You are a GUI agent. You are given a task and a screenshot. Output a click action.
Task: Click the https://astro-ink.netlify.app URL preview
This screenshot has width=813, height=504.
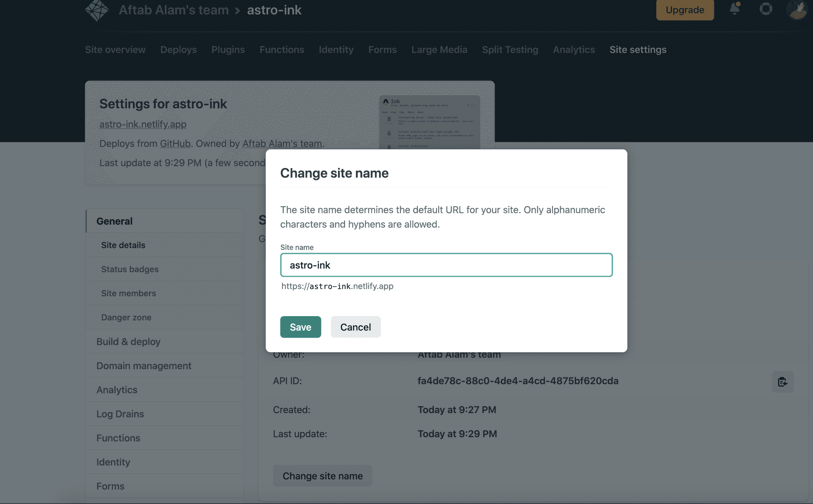(x=337, y=286)
